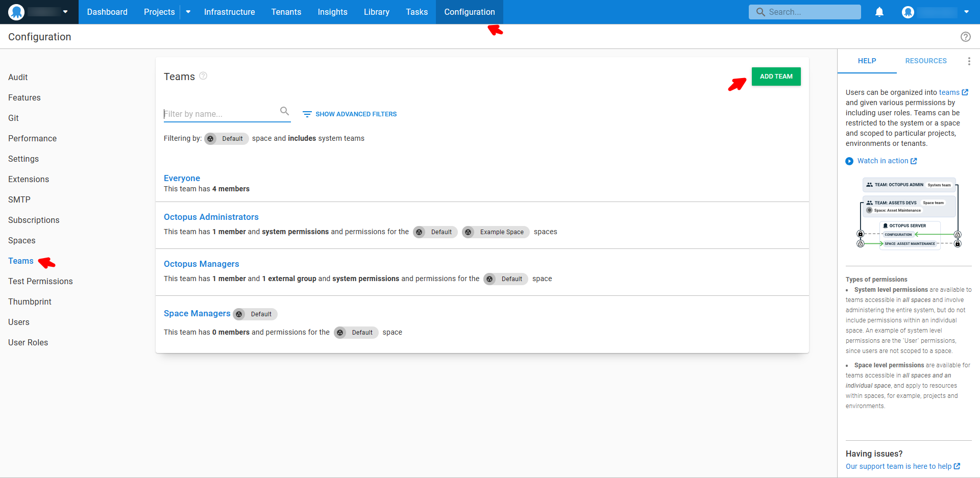
Task: Expand the space selector dropdown arrow
Action: 65,12
